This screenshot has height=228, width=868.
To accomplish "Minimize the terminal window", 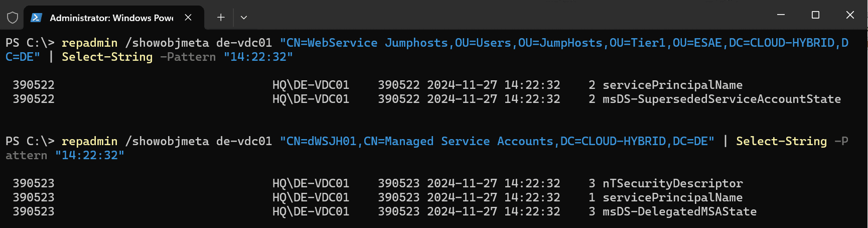I will tap(781, 15).
